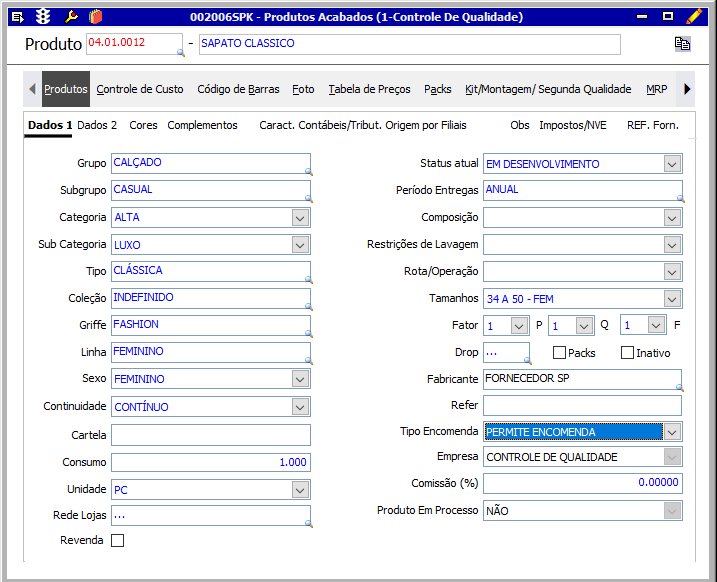Check the Packs checkbox
The width and height of the screenshot is (717, 582).
tap(560, 353)
